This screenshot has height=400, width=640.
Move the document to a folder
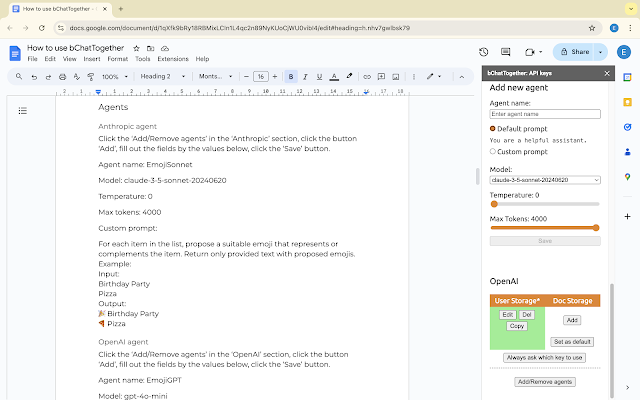151,48
